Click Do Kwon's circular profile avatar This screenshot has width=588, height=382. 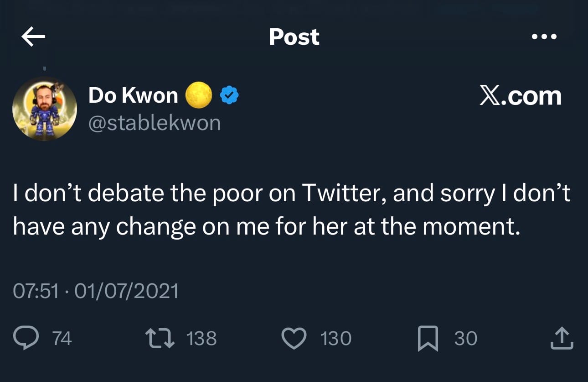point(44,108)
